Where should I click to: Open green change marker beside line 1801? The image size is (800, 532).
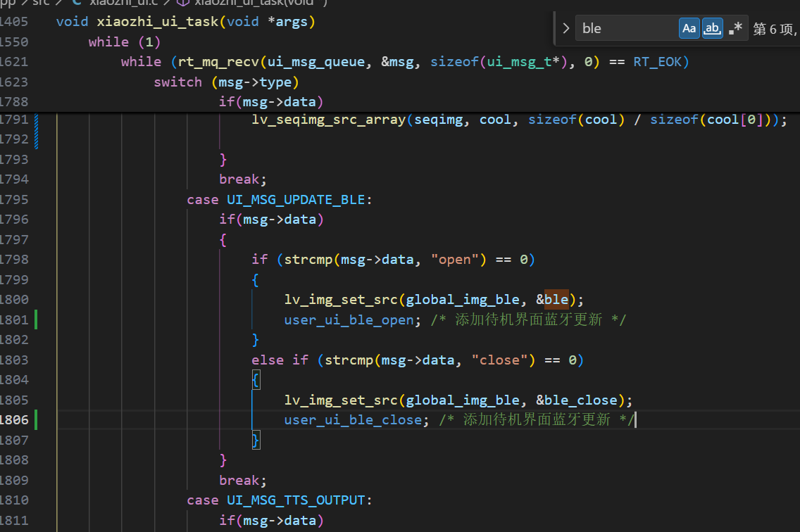pos(36,319)
